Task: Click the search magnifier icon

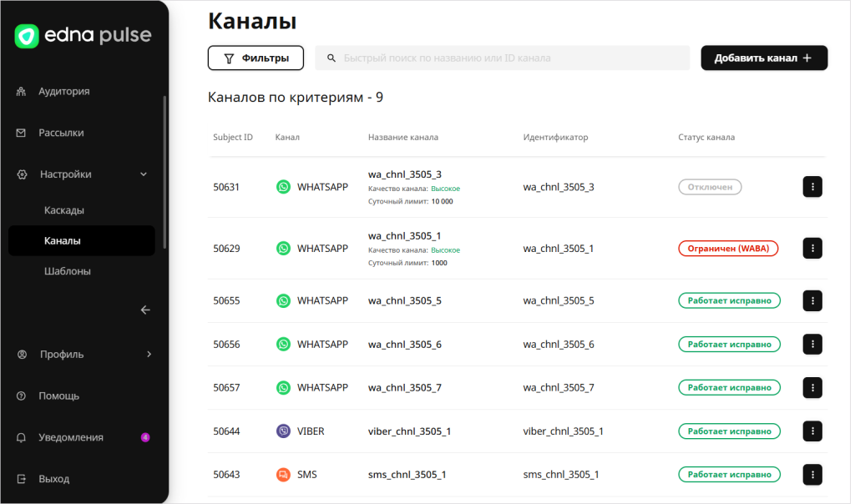Action: click(x=331, y=58)
